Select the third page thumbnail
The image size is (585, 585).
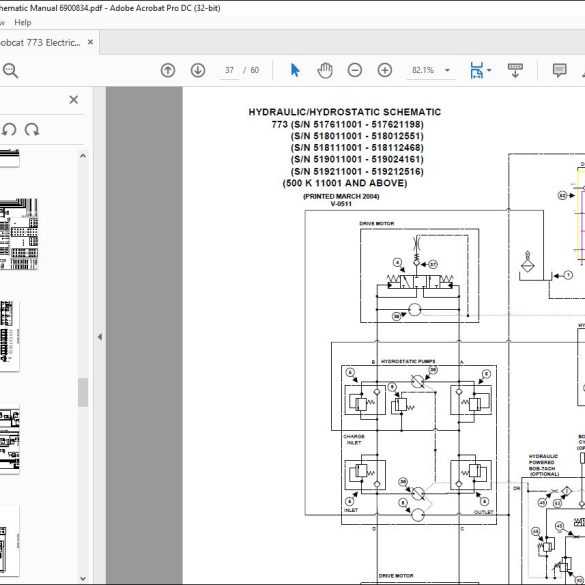tap(9, 336)
